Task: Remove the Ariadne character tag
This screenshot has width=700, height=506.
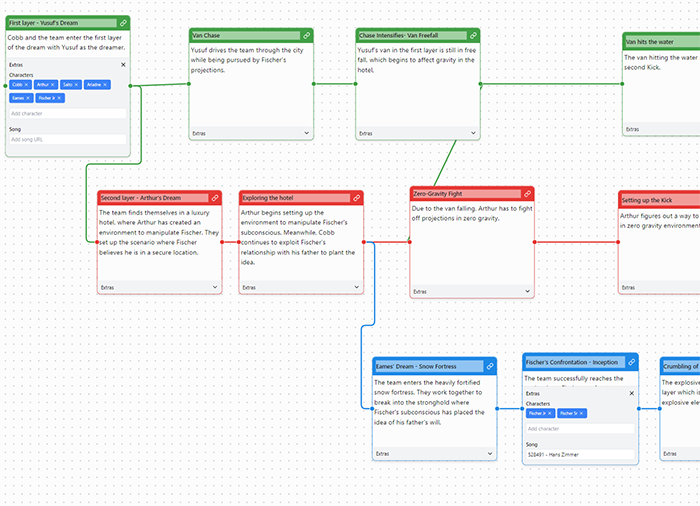Action: [x=107, y=85]
